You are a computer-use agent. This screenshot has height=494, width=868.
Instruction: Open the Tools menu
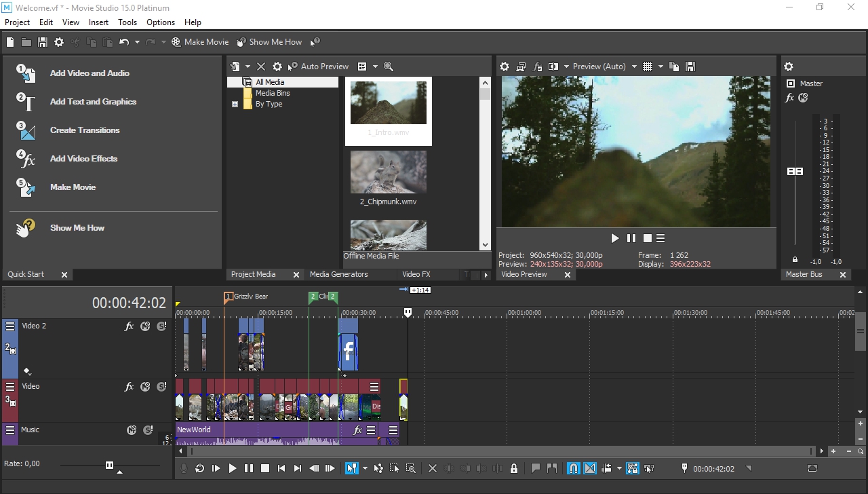point(127,22)
